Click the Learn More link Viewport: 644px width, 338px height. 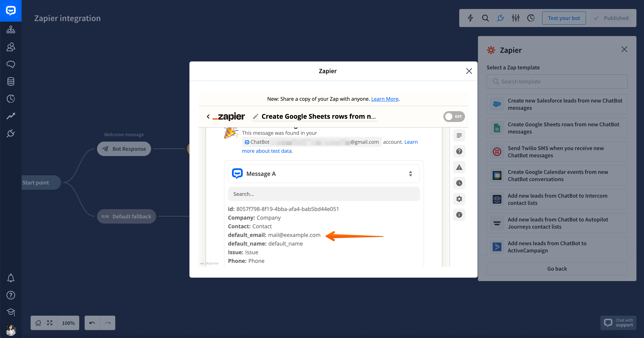point(385,99)
